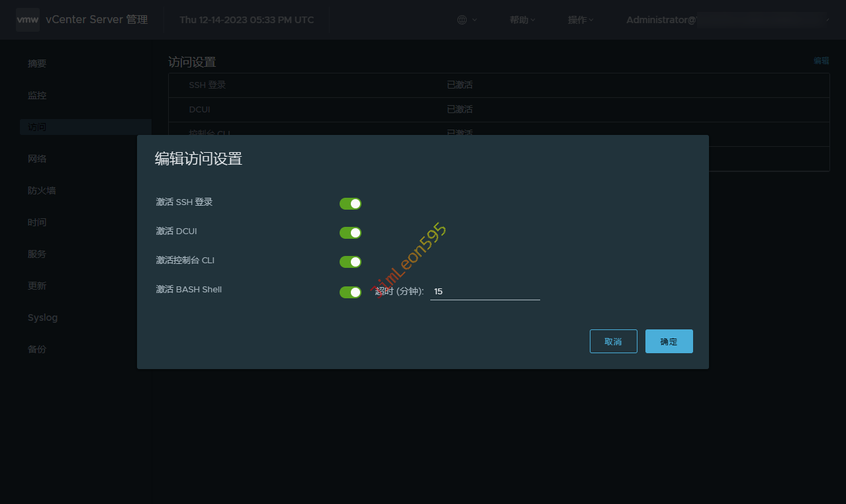Select 网络 in the sidebar
Image resolution: width=846 pixels, height=504 pixels.
(x=37, y=159)
